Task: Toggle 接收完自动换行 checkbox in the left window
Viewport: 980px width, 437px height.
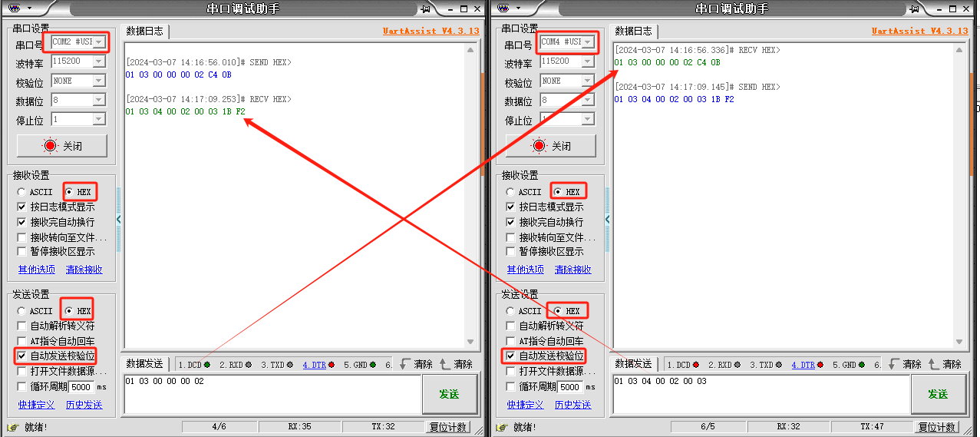Action: tap(22, 222)
